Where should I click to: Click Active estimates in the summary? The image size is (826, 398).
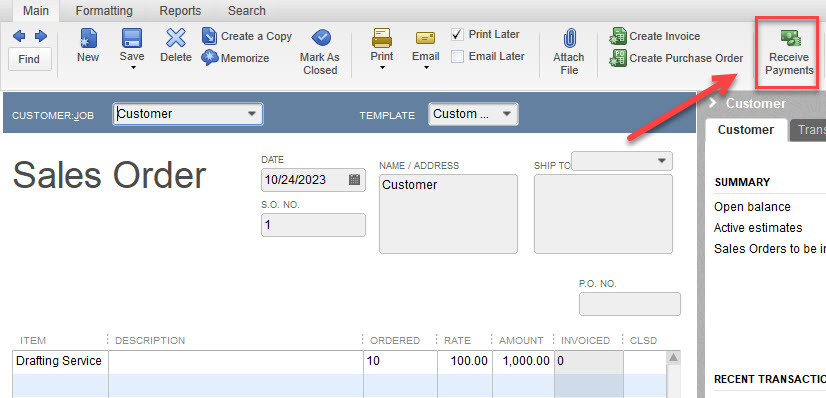click(758, 228)
